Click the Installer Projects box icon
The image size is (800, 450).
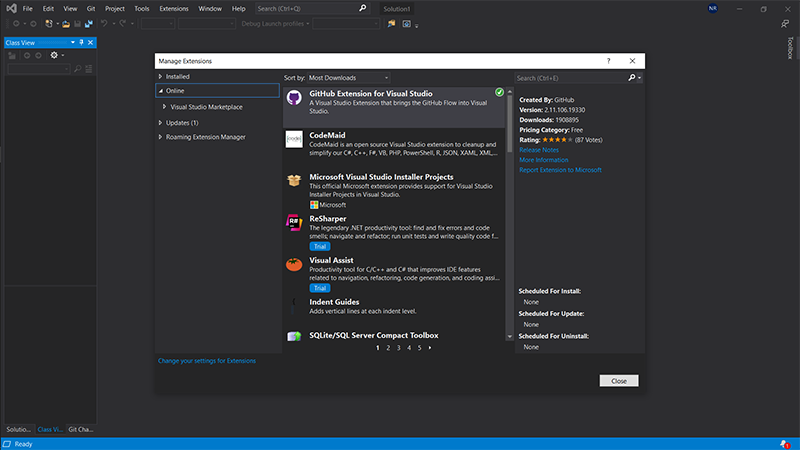click(x=294, y=180)
